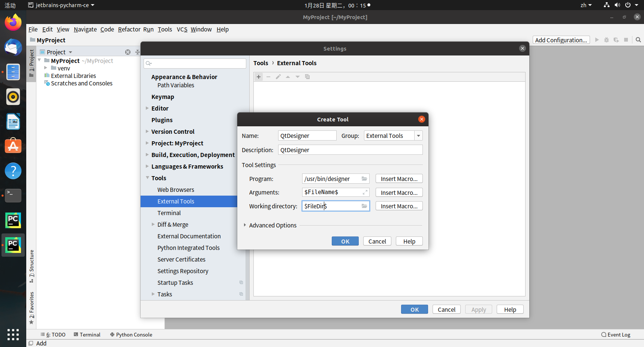Expand the Tasks settings node

click(153, 294)
